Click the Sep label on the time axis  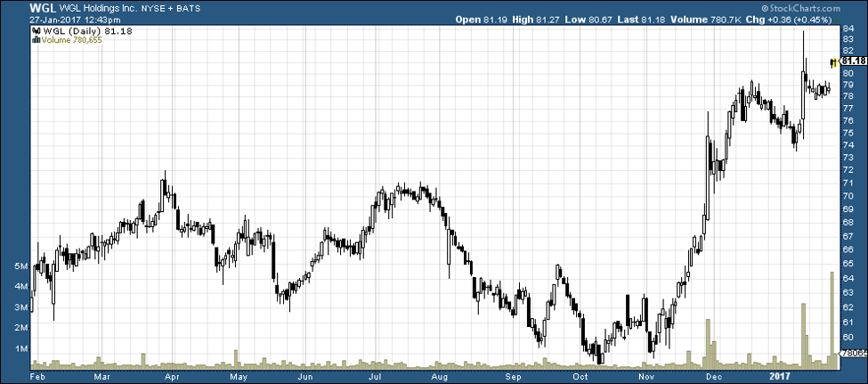tap(515, 378)
